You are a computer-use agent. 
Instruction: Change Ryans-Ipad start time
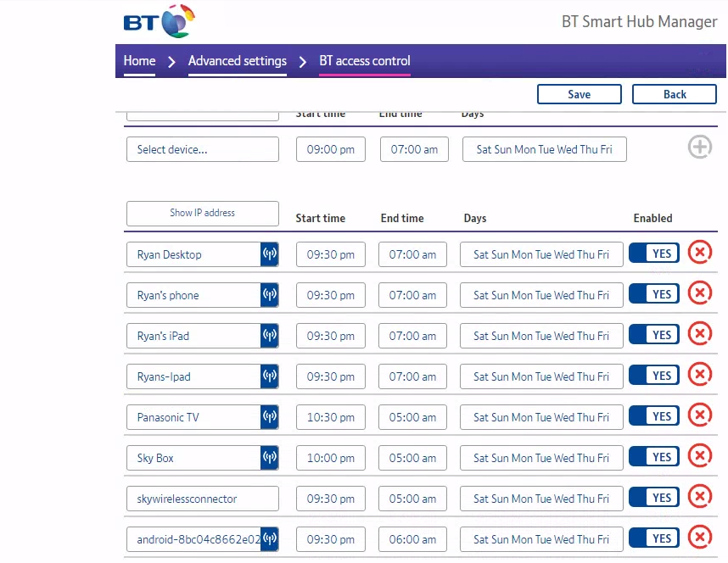point(331,376)
